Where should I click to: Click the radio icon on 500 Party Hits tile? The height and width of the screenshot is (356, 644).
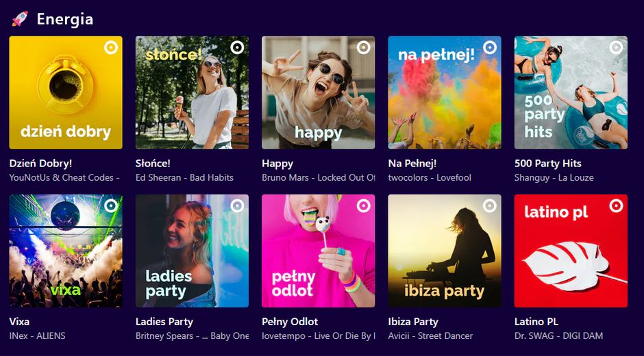[x=616, y=47]
